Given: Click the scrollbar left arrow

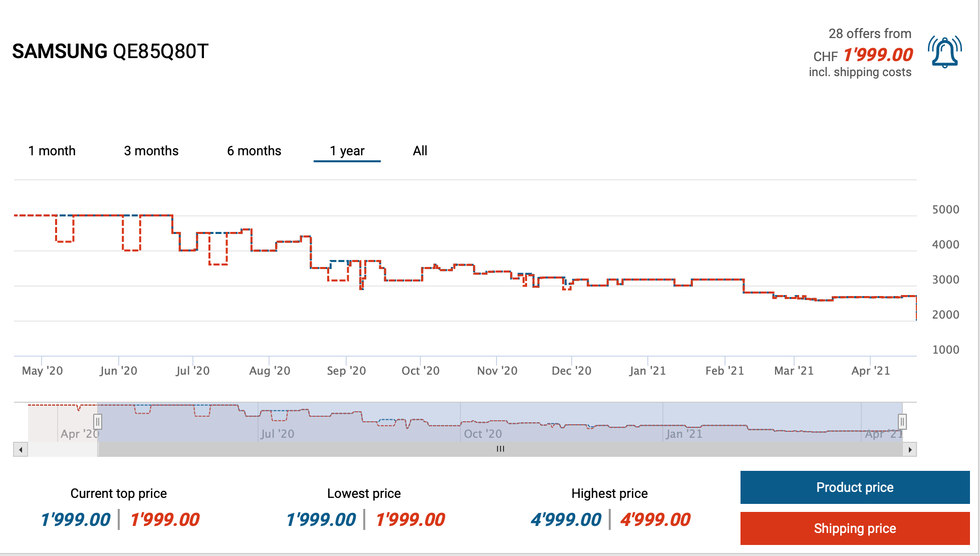Looking at the screenshot, I should [21, 449].
